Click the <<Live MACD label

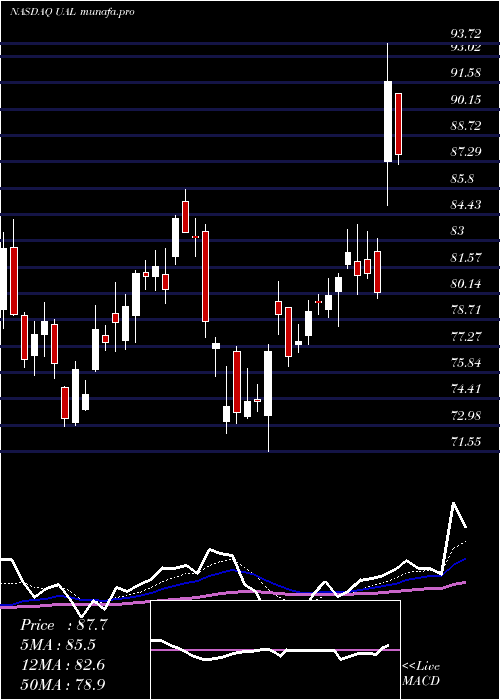pyautogui.click(x=421, y=674)
